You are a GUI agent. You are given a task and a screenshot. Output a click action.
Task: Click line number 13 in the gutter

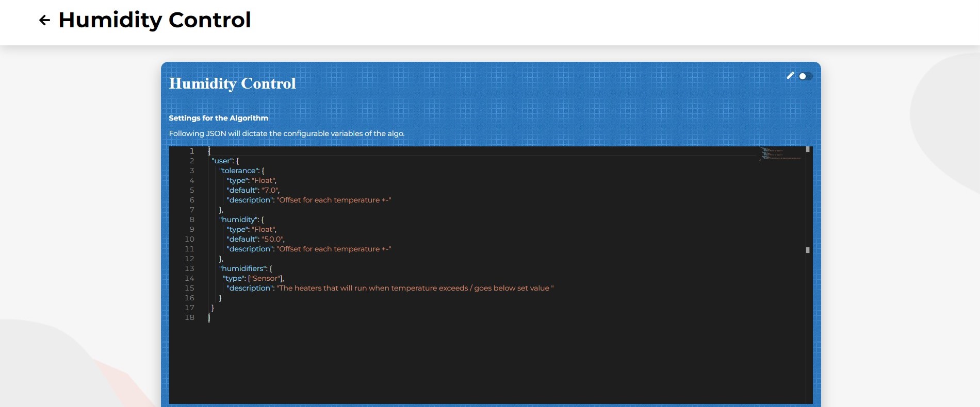point(189,268)
